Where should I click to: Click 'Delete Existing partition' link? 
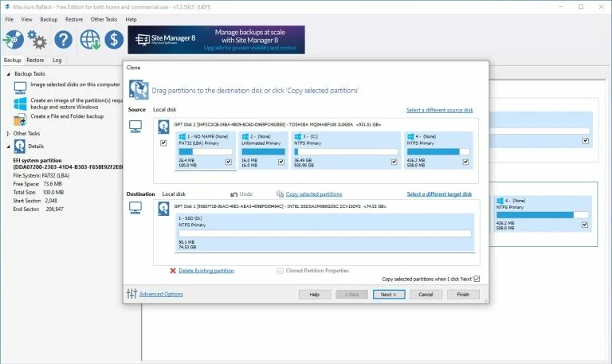206,270
